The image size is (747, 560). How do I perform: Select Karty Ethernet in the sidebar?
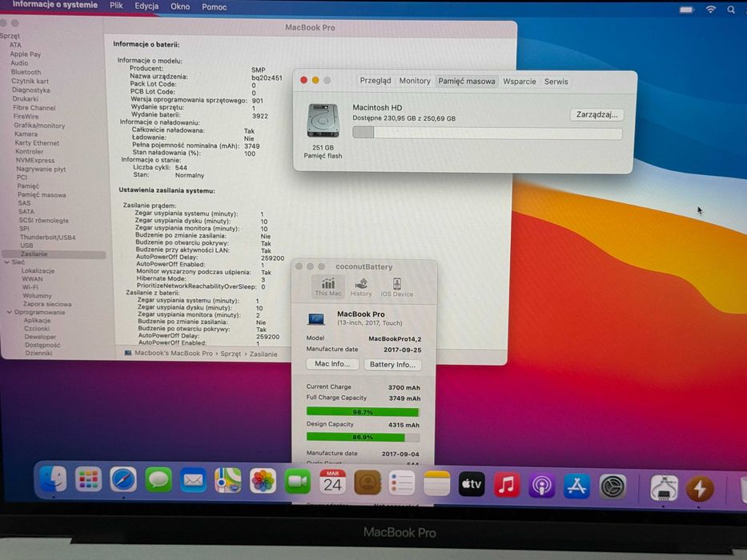pos(37,143)
